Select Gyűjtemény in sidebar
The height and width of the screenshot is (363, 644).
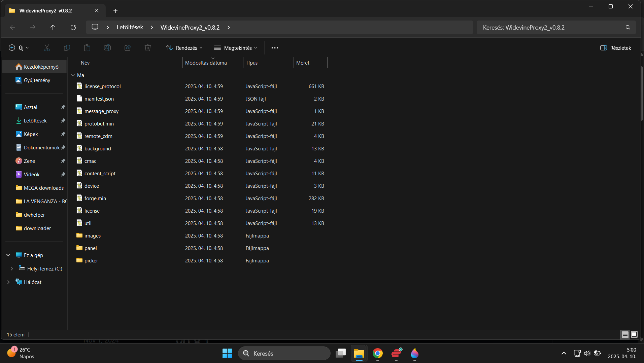34,80
